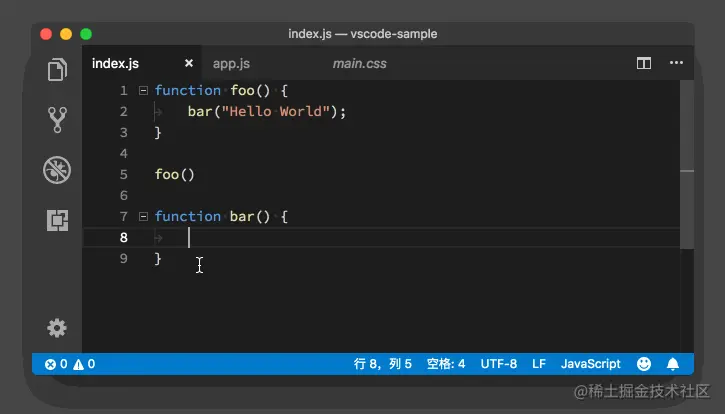725x414 pixels.
Task: Click the red close window button
Action: 46,34
